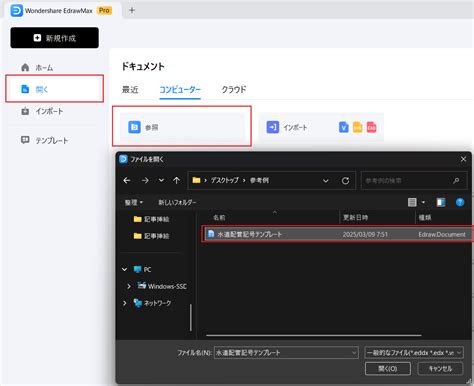
Task: Open the 整理 menu
Action: [134, 202]
